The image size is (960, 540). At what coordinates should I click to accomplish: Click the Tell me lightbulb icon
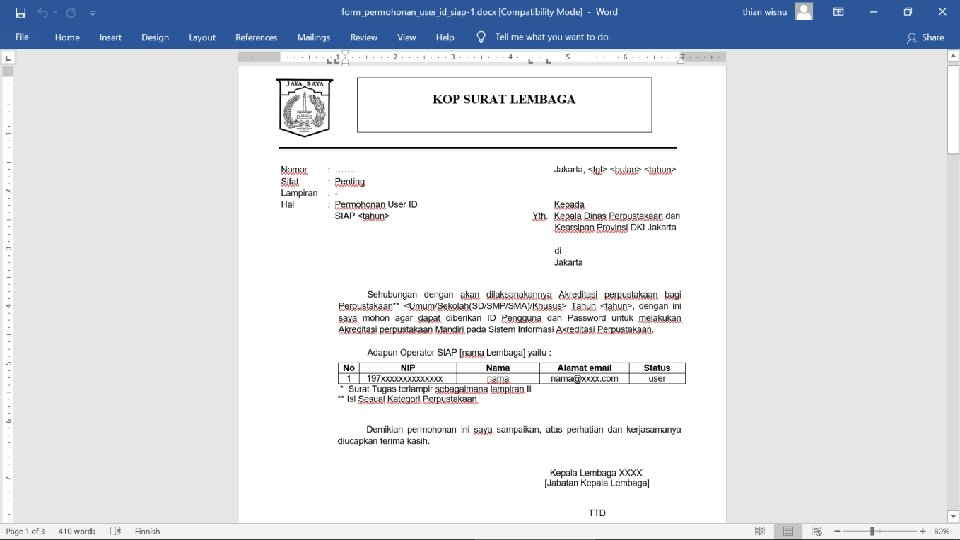pos(481,37)
